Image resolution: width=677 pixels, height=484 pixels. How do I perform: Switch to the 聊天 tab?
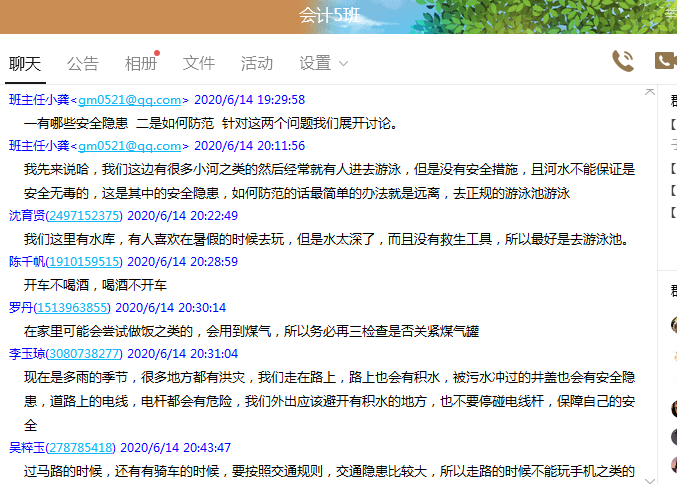25,63
